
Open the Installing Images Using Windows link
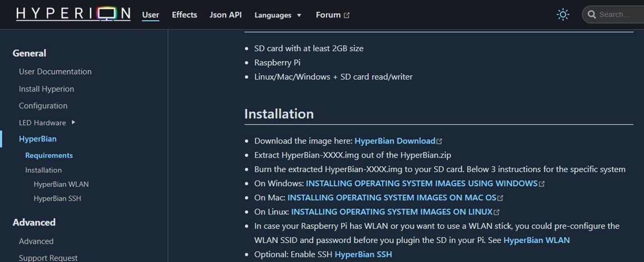click(422, 183)
